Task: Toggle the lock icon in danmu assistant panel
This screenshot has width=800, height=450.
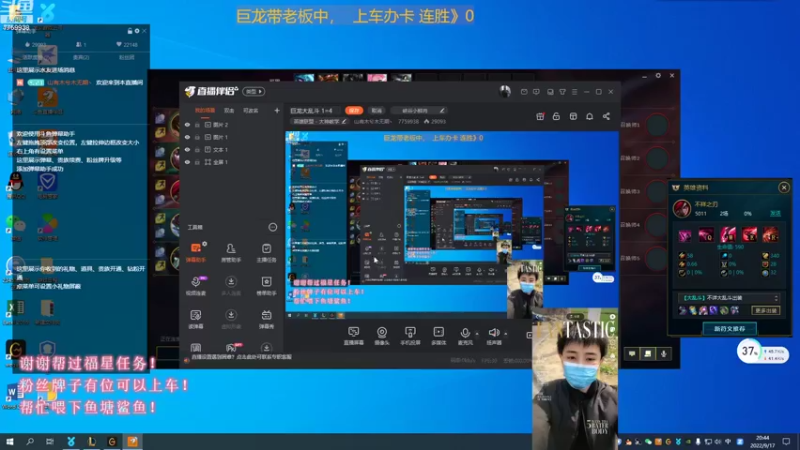Action: [130, 31]
